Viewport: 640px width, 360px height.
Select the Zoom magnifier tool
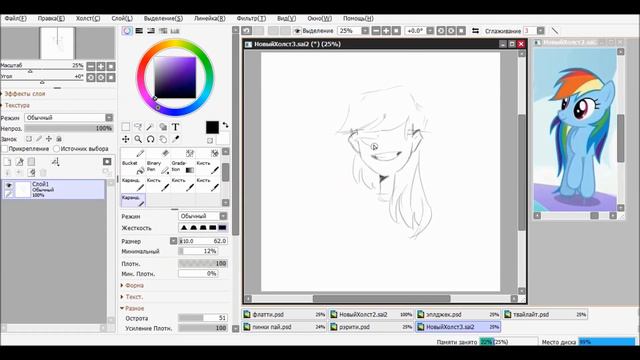click(x=138, y=139)
